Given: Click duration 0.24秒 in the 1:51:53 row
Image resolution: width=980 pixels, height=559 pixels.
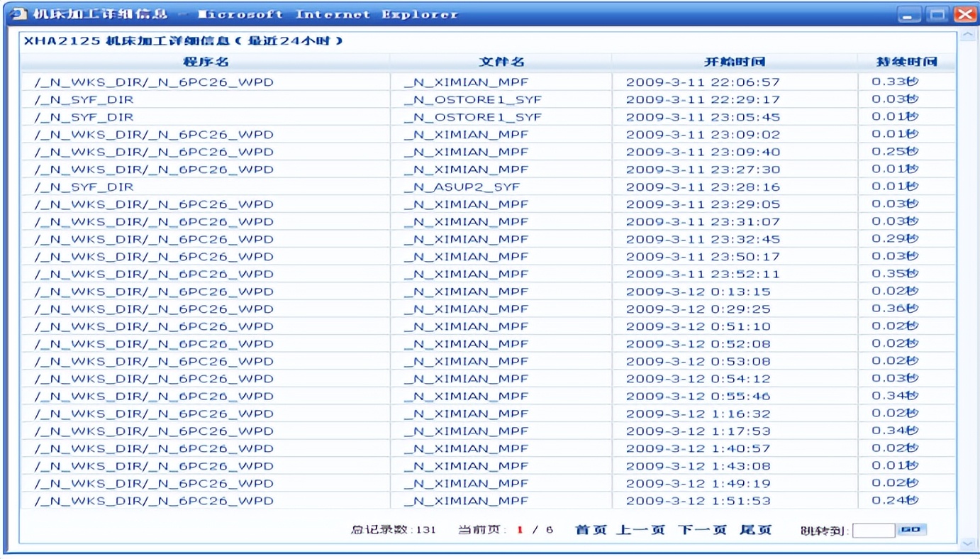Looking at the screenshot, I should (x=895, y=501).
